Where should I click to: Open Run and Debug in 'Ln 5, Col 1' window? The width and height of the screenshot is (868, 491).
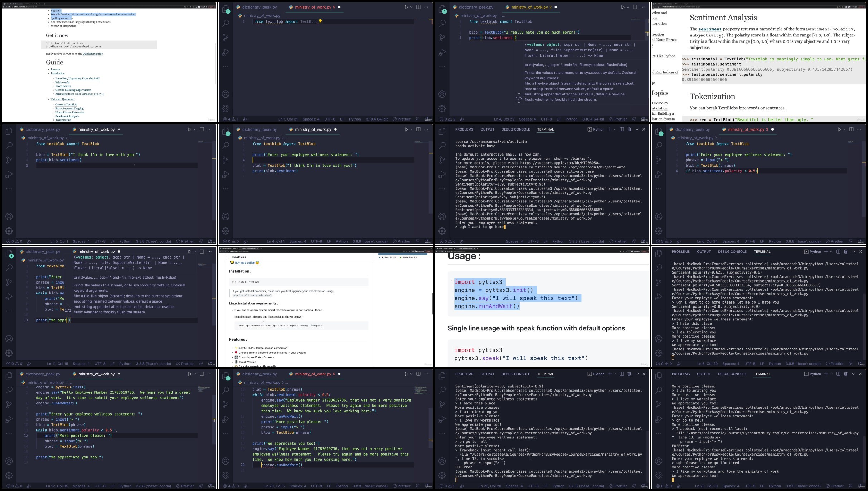pyautogui.click(x=9, y=175)
